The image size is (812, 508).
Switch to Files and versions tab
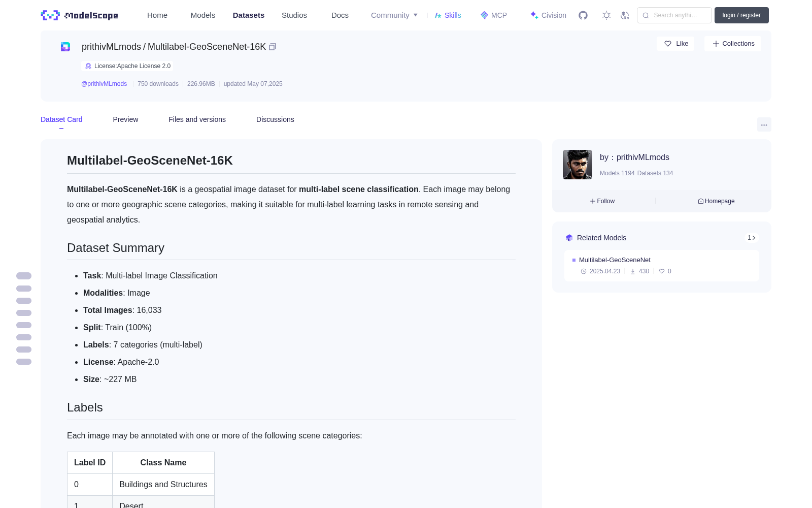pos(197,119)
